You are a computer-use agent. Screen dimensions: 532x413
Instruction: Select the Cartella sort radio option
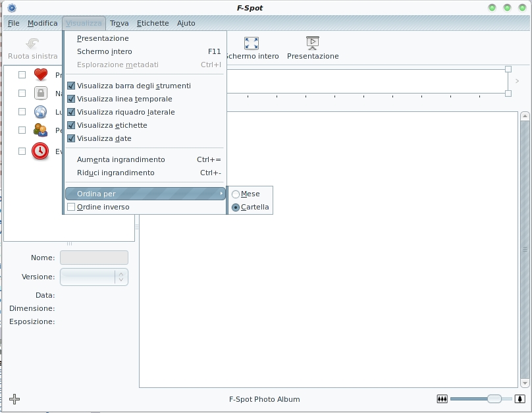236,207
